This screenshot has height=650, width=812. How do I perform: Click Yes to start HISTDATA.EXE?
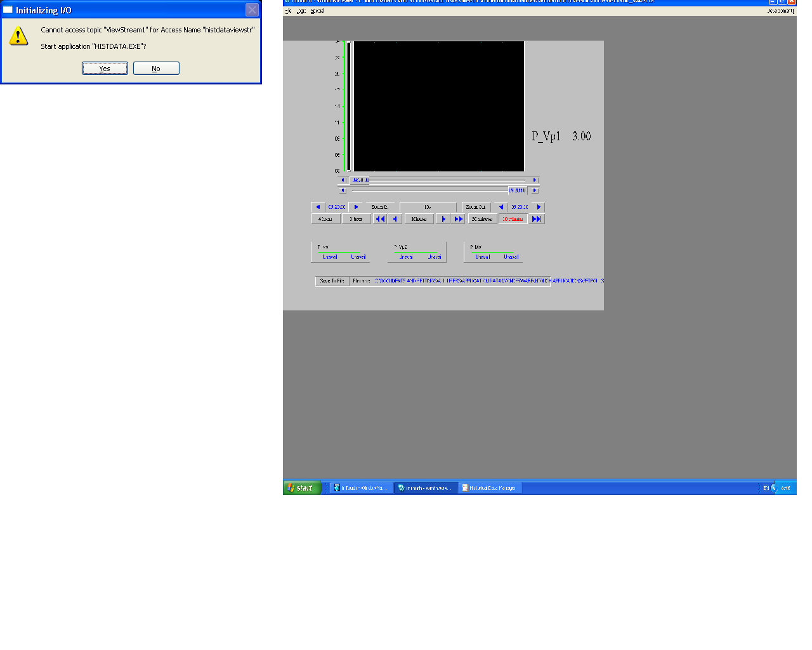coord(105,69)
